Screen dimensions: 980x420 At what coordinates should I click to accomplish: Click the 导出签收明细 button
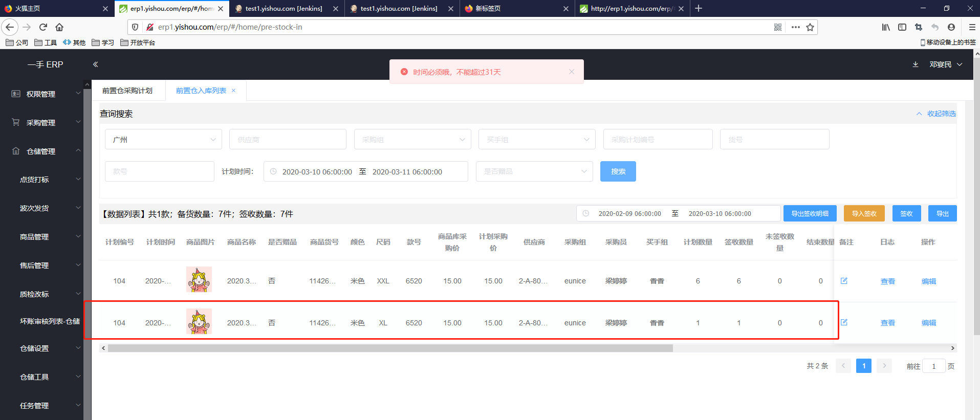point(810,213)
